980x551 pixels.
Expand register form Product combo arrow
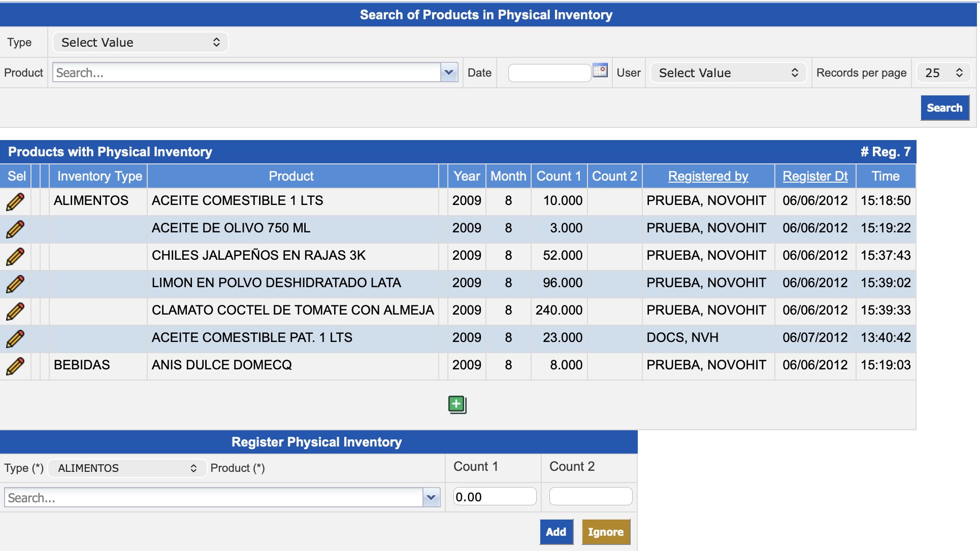(x=431, y=498)
